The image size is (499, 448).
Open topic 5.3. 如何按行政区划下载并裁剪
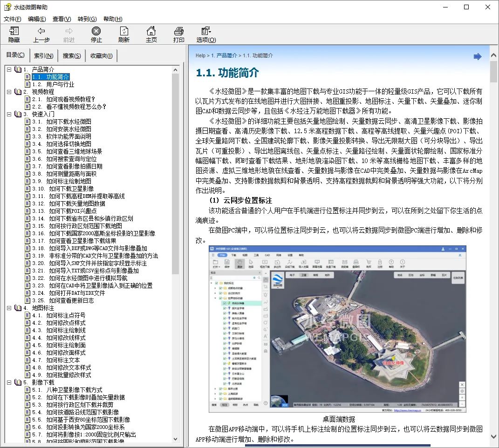click(73, 405)
